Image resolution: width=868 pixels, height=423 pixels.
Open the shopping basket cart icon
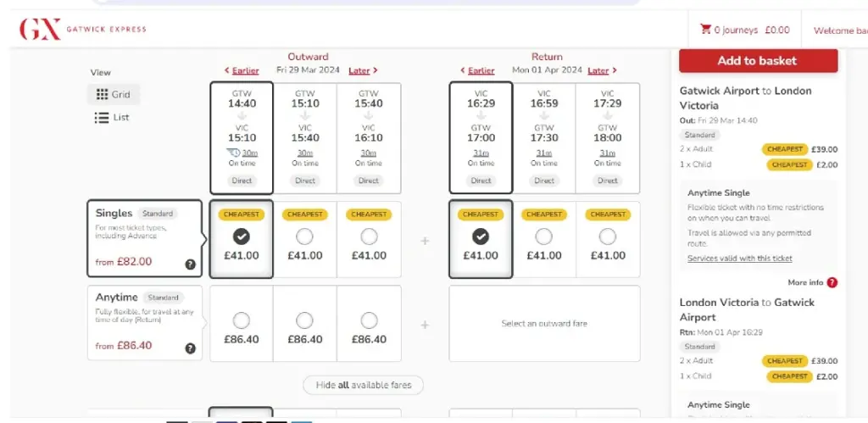point(705,30)
